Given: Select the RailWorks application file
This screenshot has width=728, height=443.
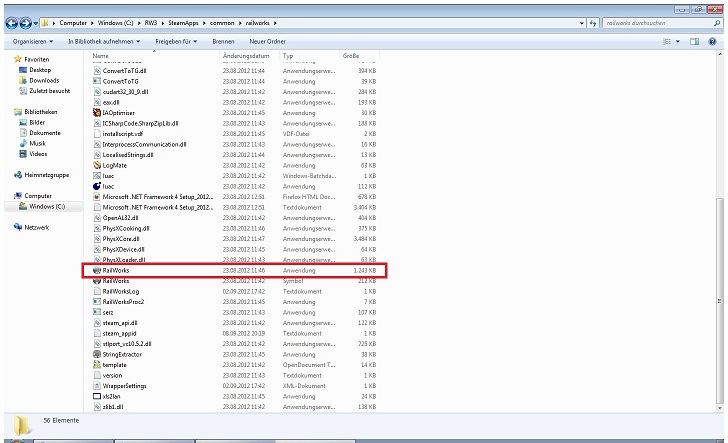Looking at the screenshot, I should point(116,271).
